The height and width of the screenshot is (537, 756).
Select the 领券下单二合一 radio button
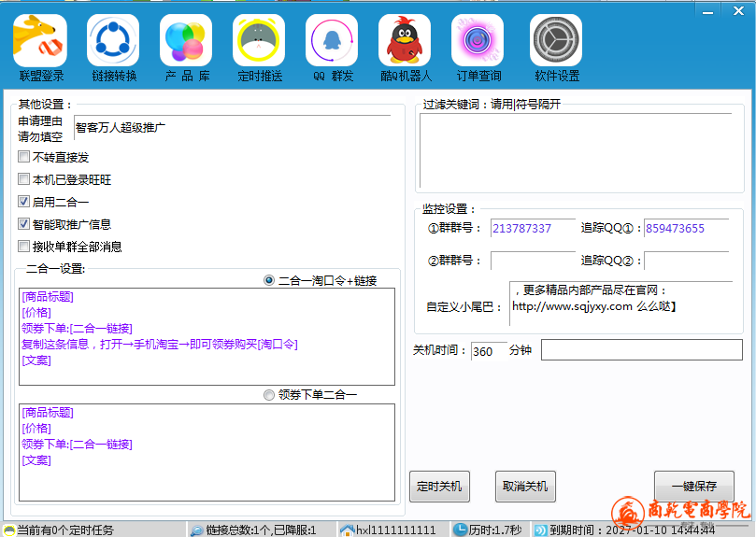[269, 395]
